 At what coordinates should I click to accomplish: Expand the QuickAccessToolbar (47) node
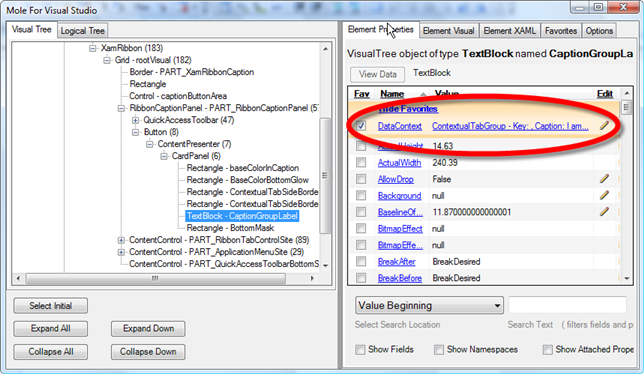tap(135, 120)
